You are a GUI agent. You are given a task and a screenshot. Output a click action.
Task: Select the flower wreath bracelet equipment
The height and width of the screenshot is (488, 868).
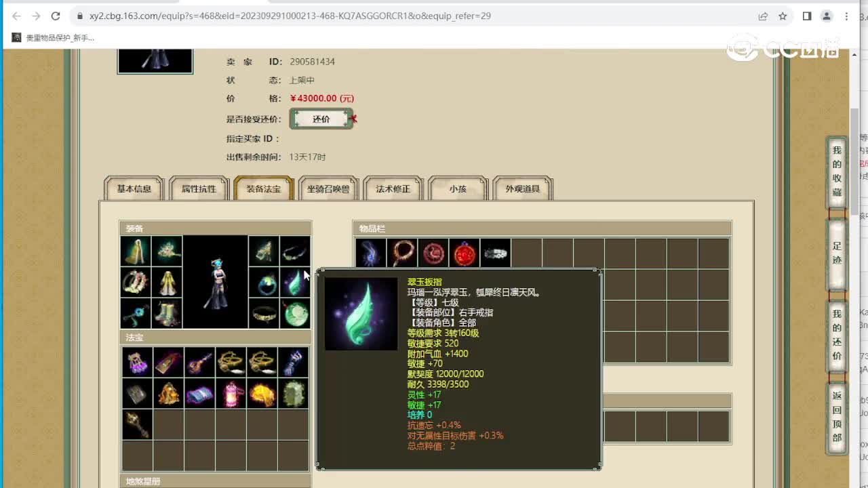coord(136,282)
